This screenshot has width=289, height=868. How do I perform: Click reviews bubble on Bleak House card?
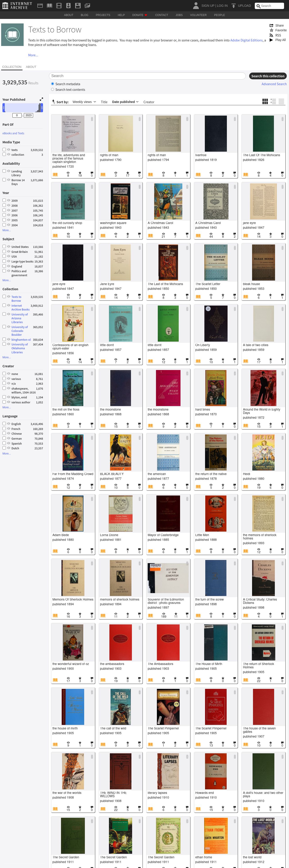coord(282,295)
